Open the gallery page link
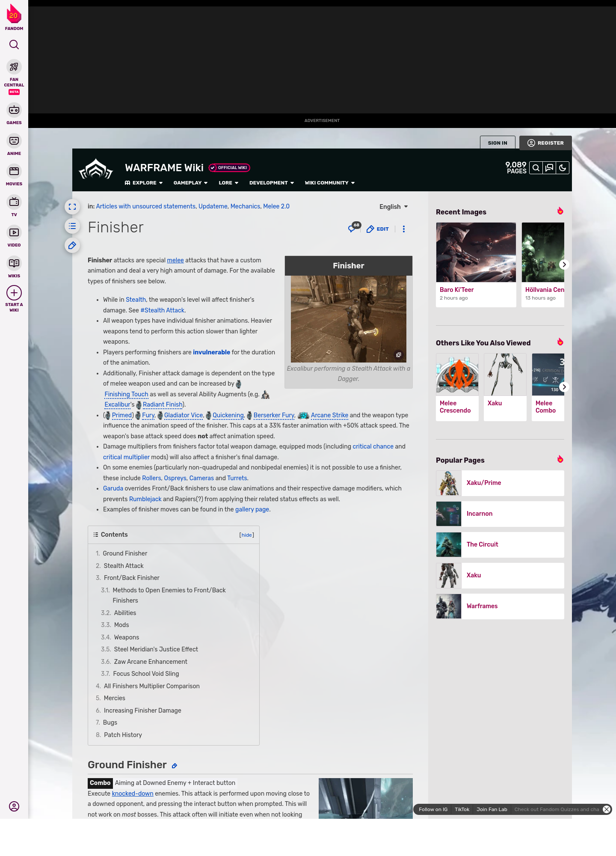Screen dimensions: 616x856 pyautogui.click(x=252, y=509)
